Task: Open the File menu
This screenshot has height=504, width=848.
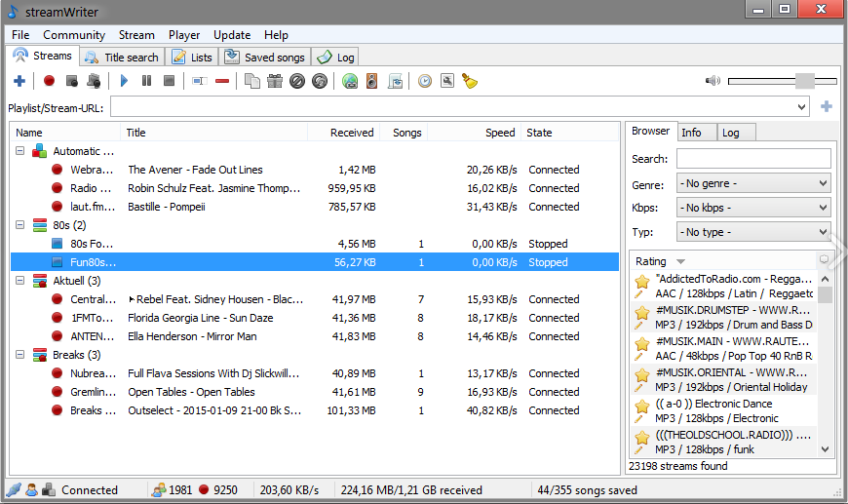Action: point(20,35)
